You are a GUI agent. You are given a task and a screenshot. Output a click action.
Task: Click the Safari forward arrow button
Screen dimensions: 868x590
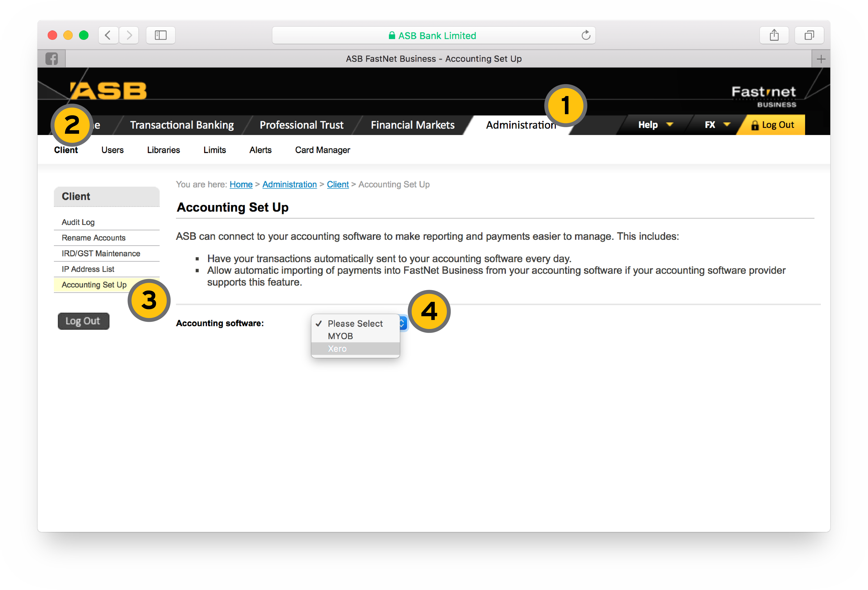(x=129, y=35)
